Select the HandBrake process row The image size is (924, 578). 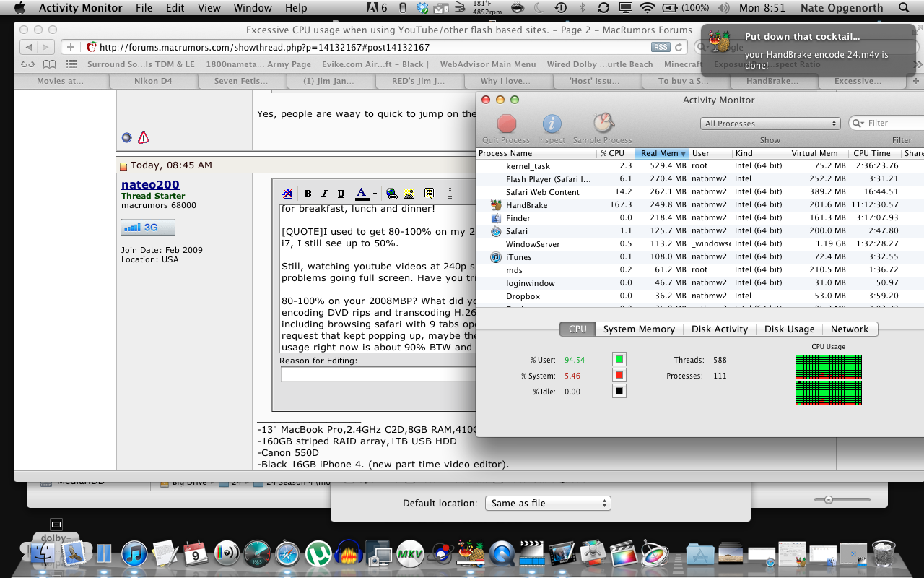[x=699, y=205]
